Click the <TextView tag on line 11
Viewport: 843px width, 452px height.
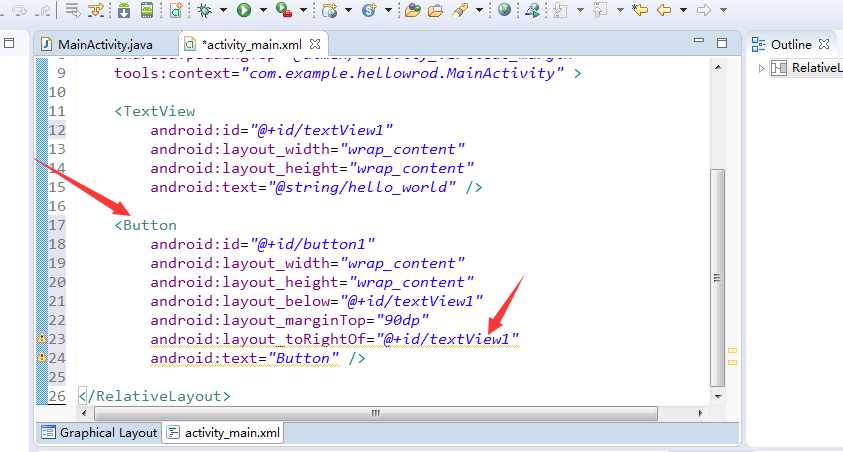tap(154, 111)
